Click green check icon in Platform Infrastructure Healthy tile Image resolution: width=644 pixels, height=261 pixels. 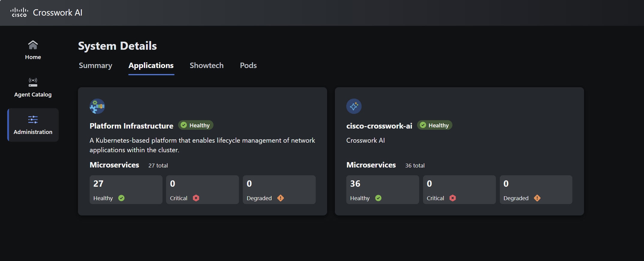(x=121, y=198)
